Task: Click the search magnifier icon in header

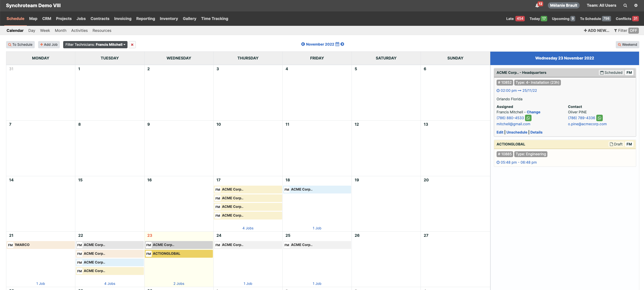Action: click(625, 6)
